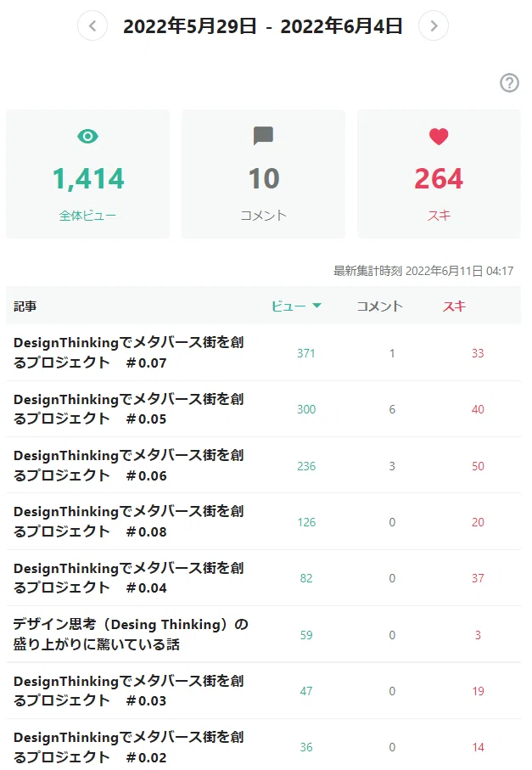Click the gray comment bubble icon
The height and width of the screenshot is (770, 532).
(264, 136)
